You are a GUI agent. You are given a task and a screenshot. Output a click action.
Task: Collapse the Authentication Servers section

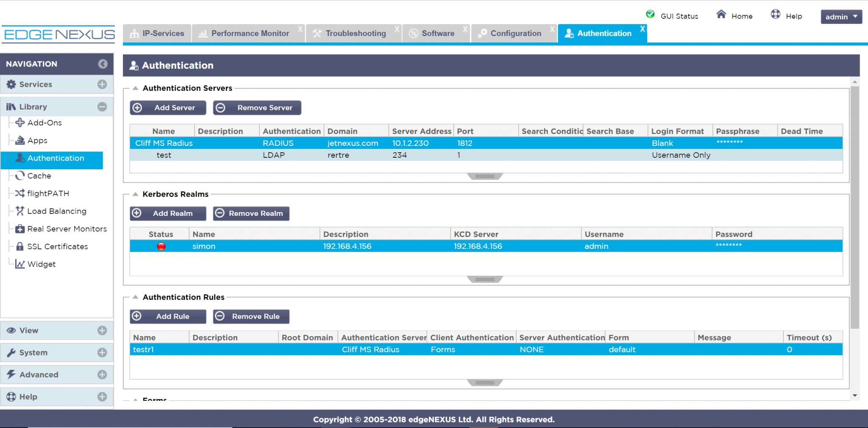click(x=136, y=88)
